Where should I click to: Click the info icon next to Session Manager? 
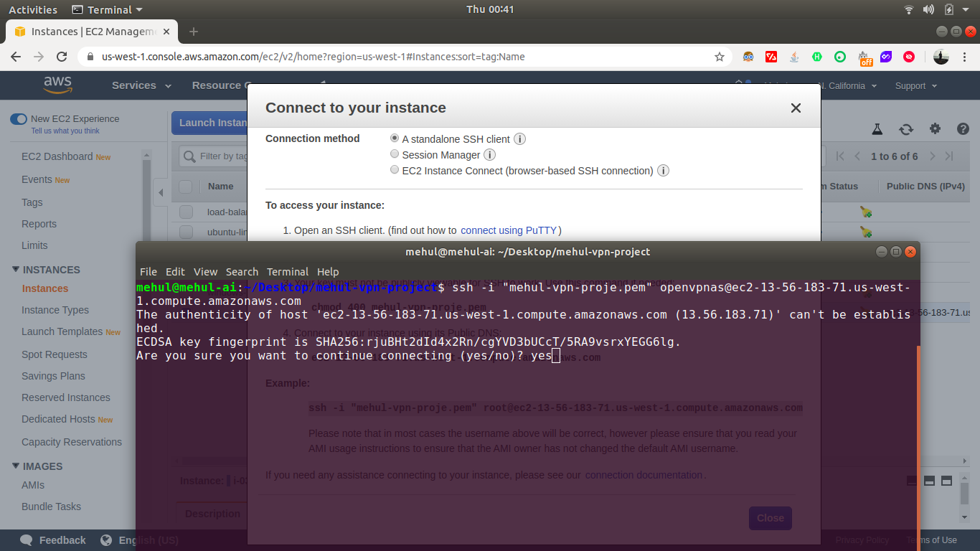(489, 155)
